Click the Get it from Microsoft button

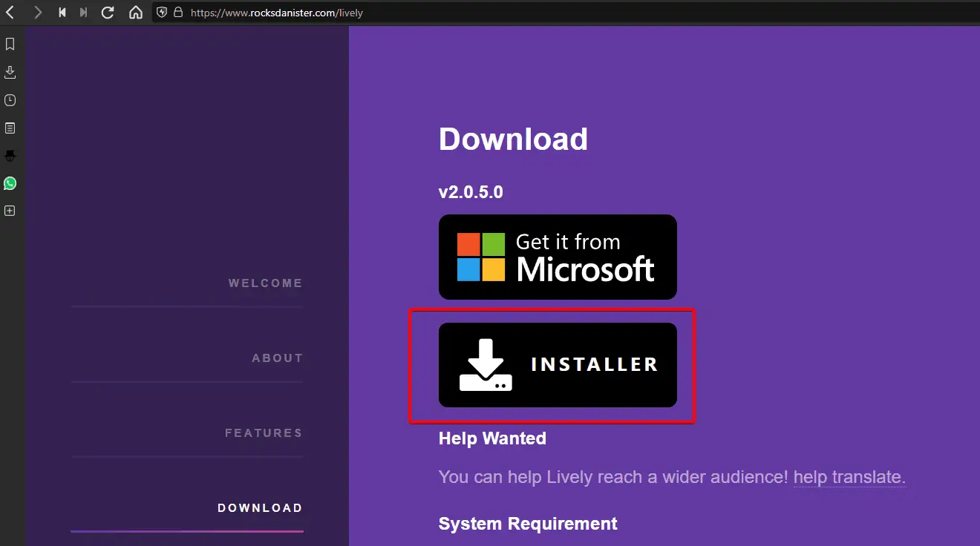558,257
